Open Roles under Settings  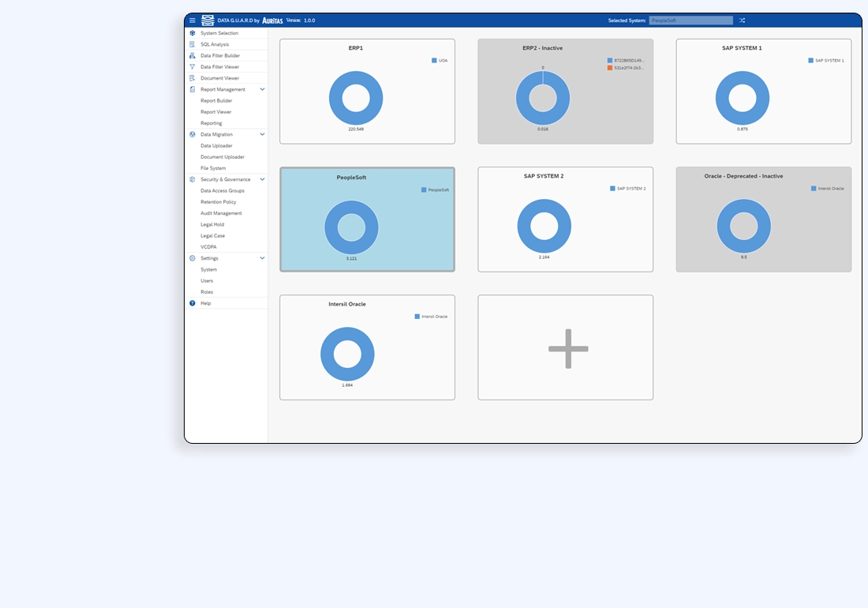click(207, 292)
